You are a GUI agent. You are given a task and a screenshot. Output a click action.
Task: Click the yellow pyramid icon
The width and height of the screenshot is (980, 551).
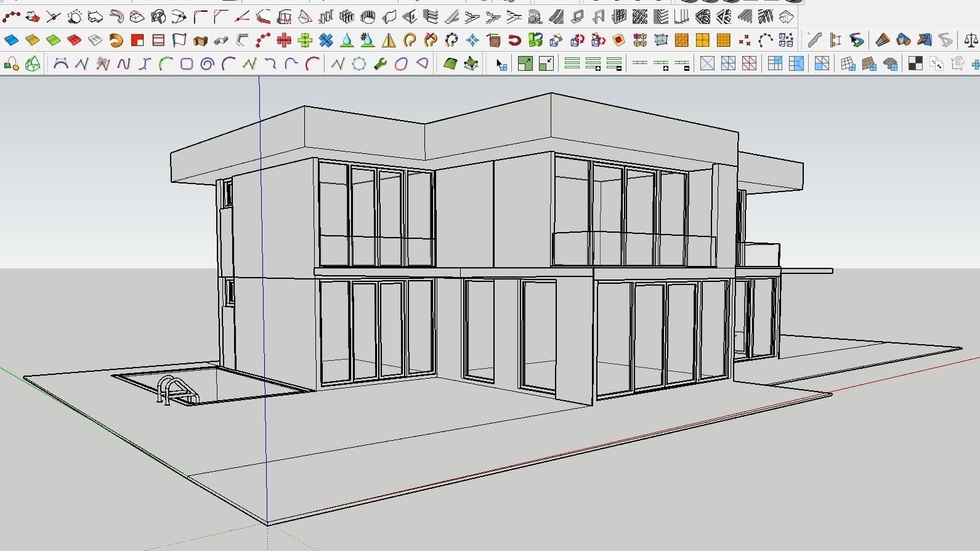tap(389, 41)
